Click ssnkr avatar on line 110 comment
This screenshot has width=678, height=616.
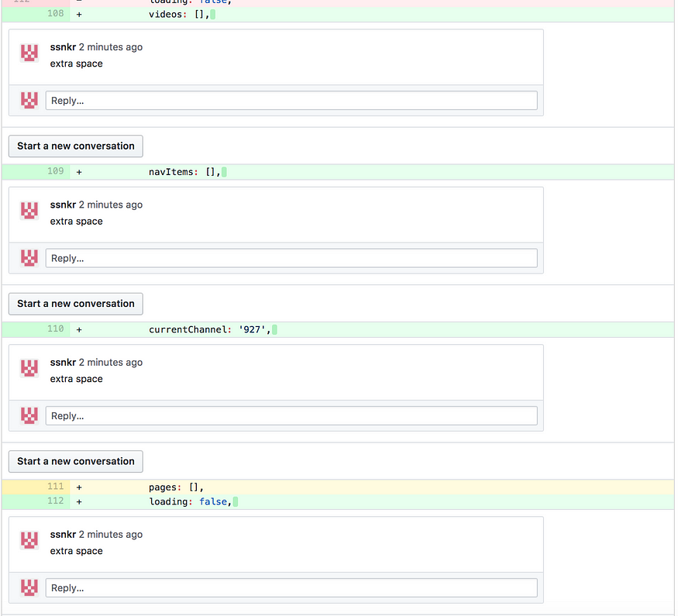[x=29, y=368]
